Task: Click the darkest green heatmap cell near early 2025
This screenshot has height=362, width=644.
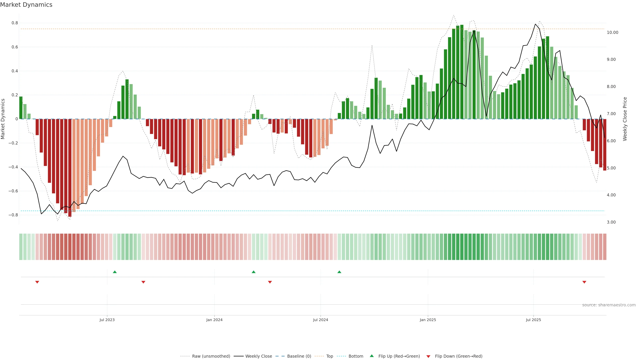Action: (x=462, y=247)
